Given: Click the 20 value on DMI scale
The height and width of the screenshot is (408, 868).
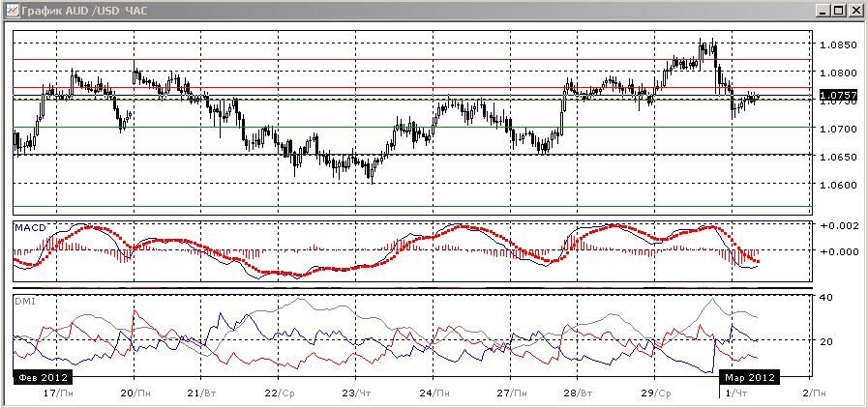Looking at the screenshot, I should (826, 341).
